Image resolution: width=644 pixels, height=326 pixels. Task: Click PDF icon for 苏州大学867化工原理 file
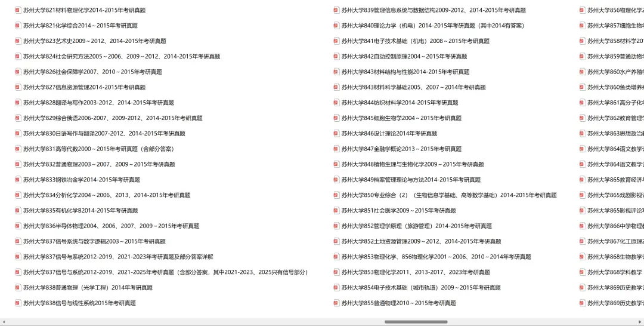(x=583, y=241)
